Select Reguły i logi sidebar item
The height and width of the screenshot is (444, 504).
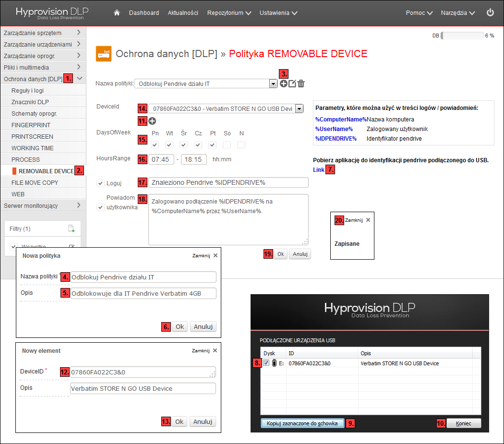click(x=43, y=91)
